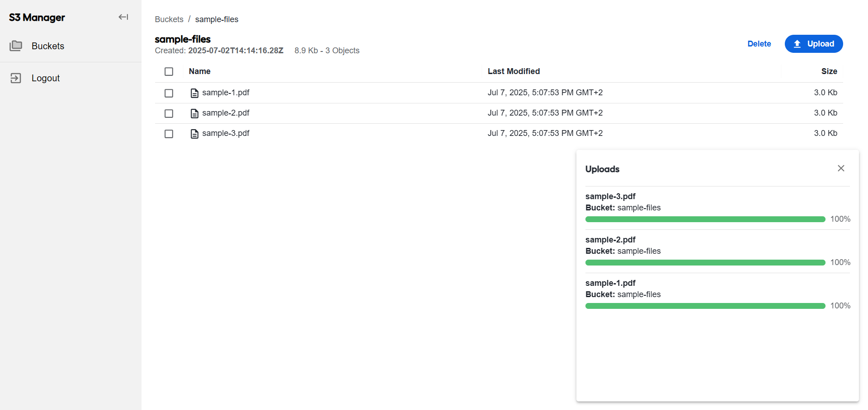Sort by the Last Modified column header
Viewport: 868px width, 410px height.
(514, 71)
